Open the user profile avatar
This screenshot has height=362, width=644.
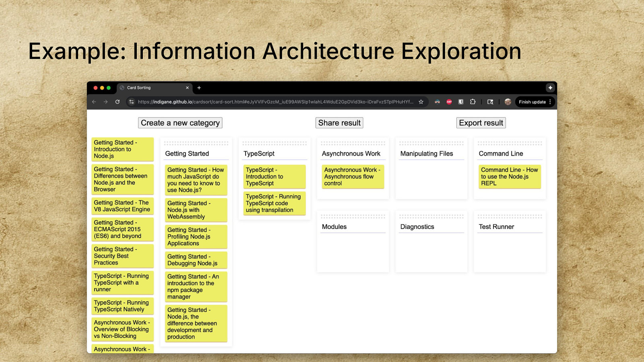pyautogui.click(x=508, y=102)
